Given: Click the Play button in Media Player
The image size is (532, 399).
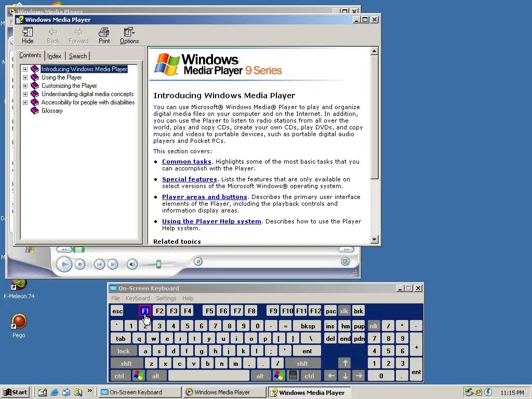Looking at the screenshot, I should pos(64,264).
